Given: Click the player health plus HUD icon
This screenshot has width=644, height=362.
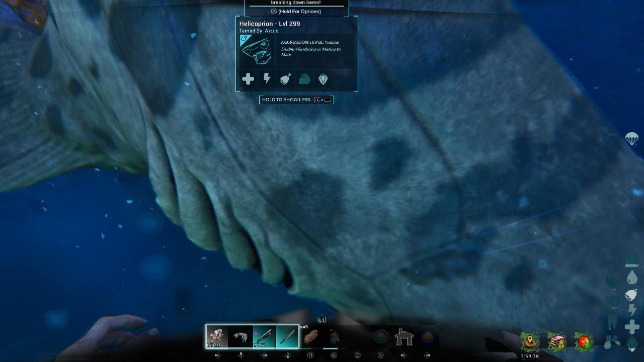Looking at the screenshot, I should (x=632, y=327).
